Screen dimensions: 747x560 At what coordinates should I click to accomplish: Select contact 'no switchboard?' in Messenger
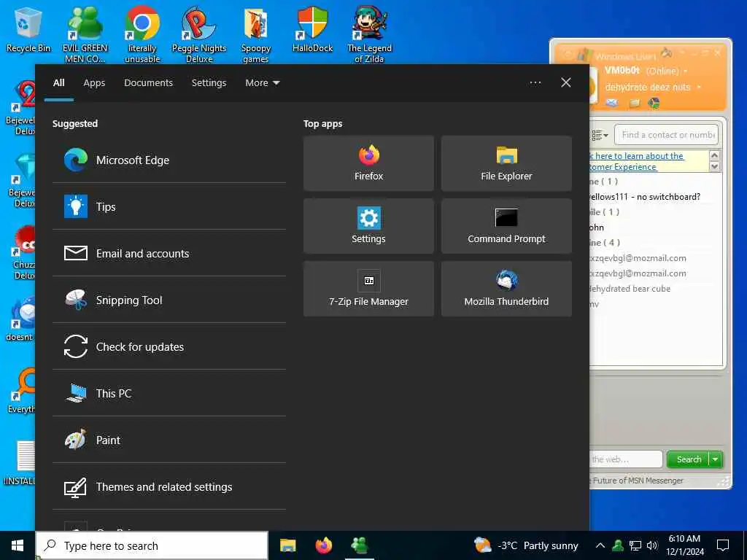645,197
